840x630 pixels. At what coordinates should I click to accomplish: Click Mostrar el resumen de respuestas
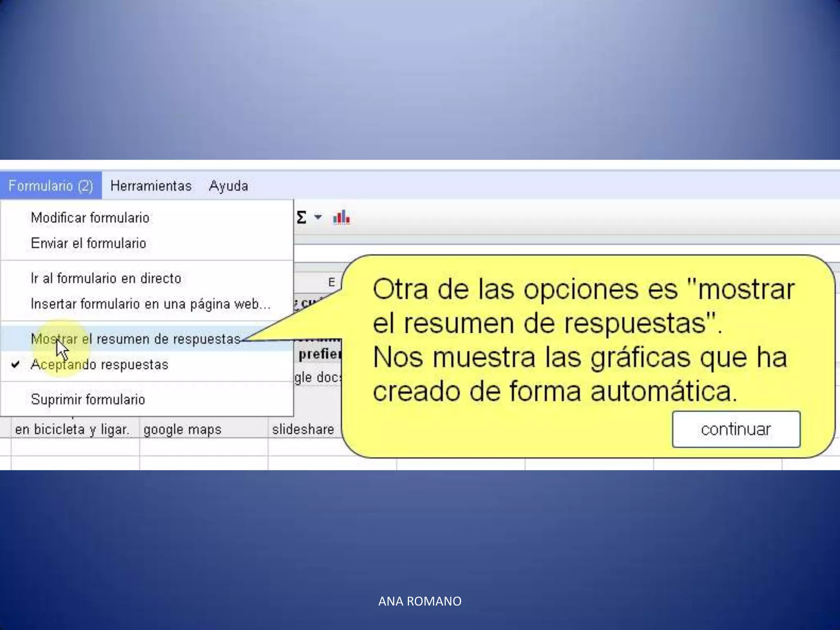click(136, 339)
